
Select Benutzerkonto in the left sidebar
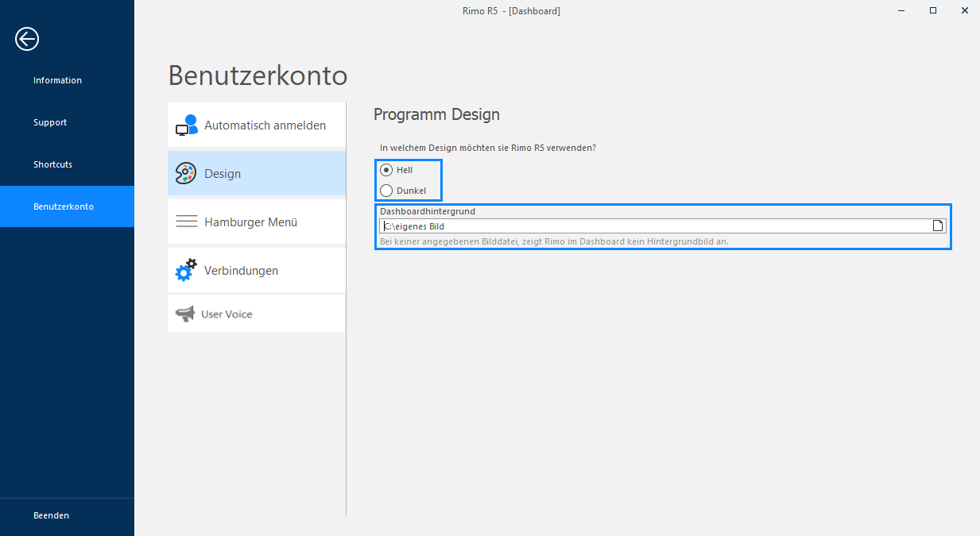(67, 206)
